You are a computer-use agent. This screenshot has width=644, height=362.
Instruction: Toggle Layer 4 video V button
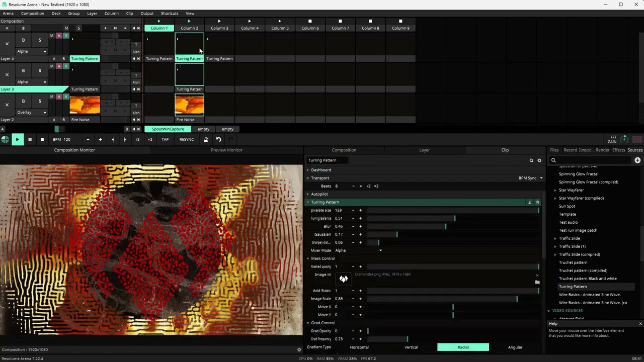[x=66, y=36]
